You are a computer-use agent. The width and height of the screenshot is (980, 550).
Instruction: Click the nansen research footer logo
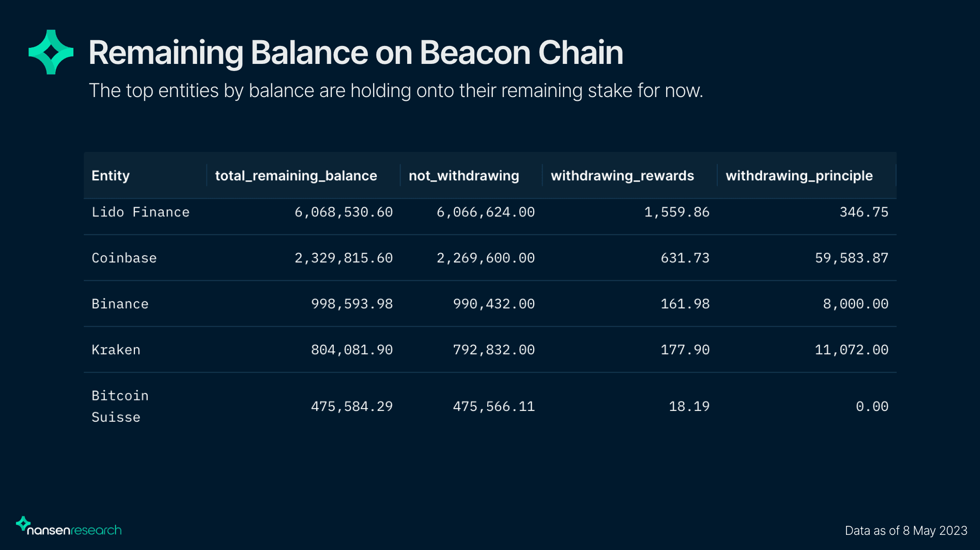pos(69,527)
